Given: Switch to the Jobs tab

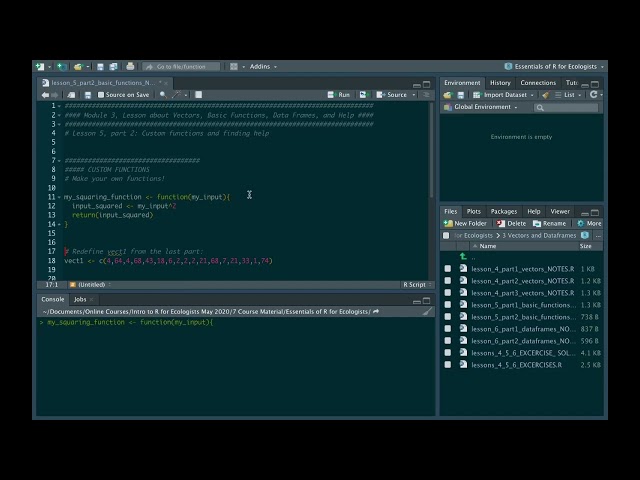Looking at the screenshot, I should 80,299.
